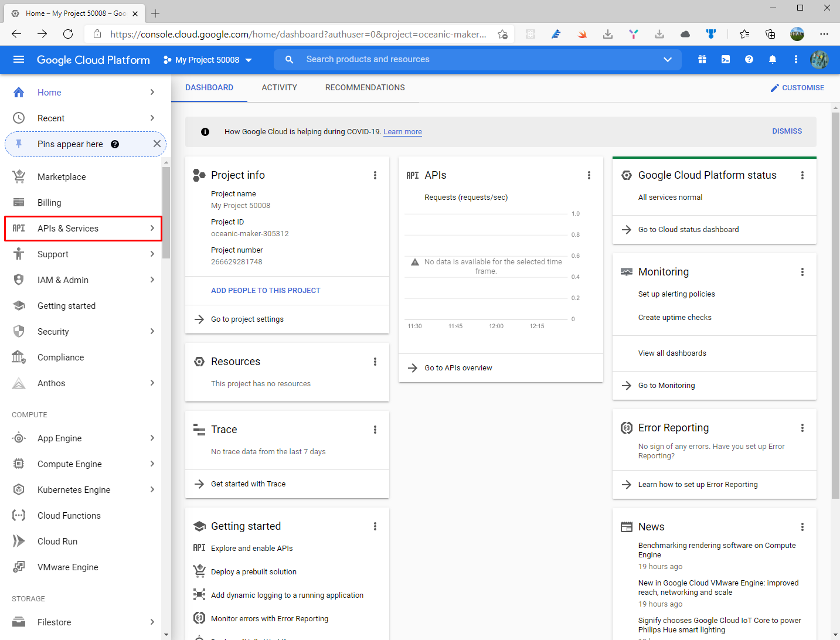Open Marketplace from the navigation menu
The height and width of the screenshot is (640, 840).
pyautogui.click(x=61, y=176)
